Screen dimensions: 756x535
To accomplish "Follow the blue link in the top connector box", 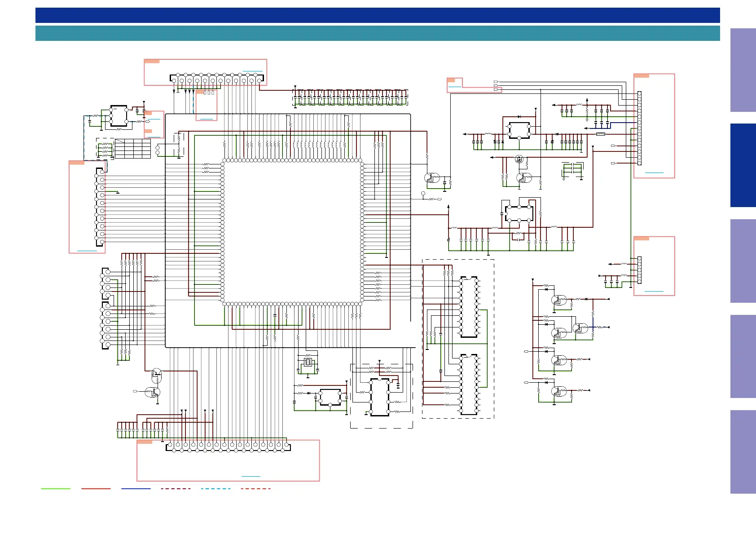I will click(x=253, y=71).
